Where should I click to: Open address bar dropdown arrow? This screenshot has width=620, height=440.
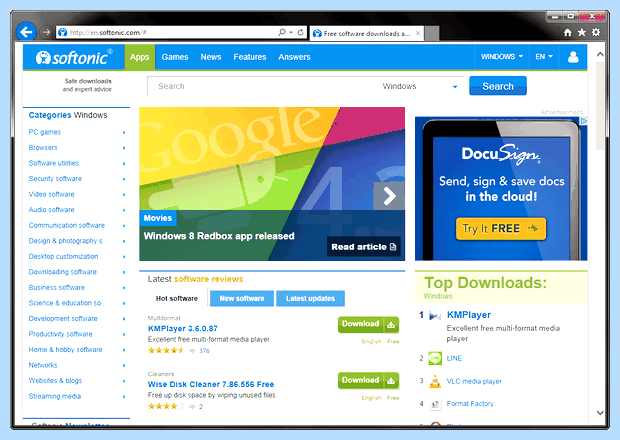coord(291,32)
